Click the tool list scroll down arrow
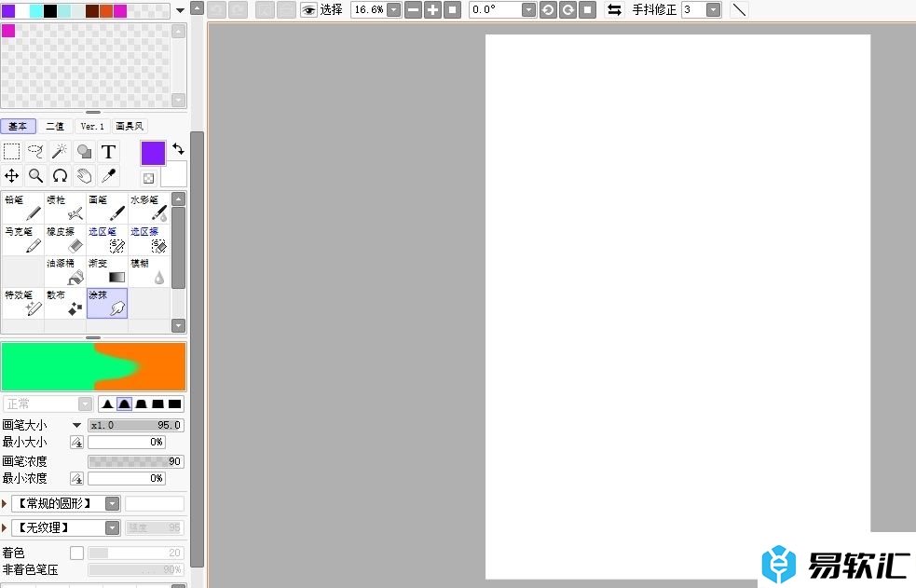 179,326
